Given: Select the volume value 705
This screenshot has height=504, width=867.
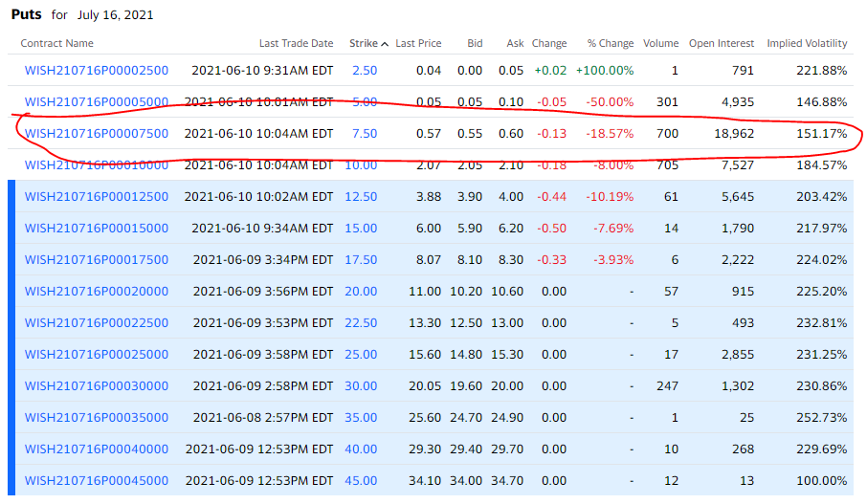Looking at the screenshot, I should 667,164.
